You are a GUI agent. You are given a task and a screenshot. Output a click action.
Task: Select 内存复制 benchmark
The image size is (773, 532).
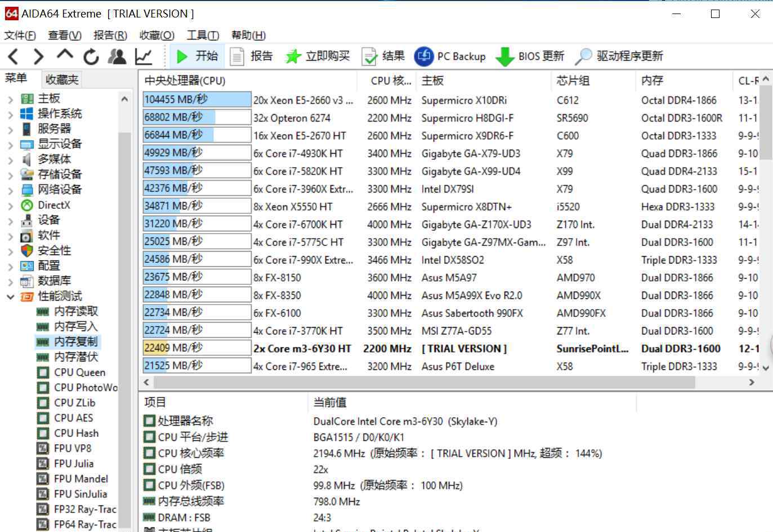tap(76, 342)
